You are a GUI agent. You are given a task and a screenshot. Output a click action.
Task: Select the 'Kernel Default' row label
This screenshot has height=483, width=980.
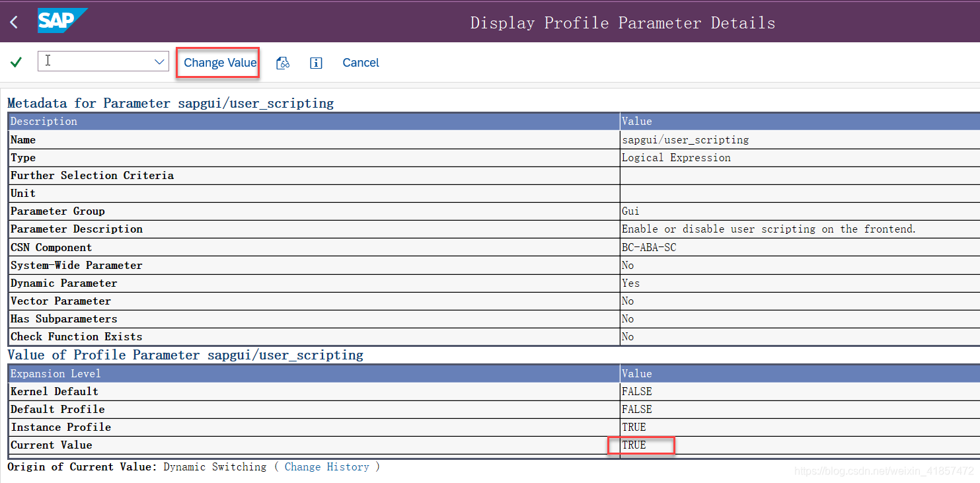pos(54,391)
